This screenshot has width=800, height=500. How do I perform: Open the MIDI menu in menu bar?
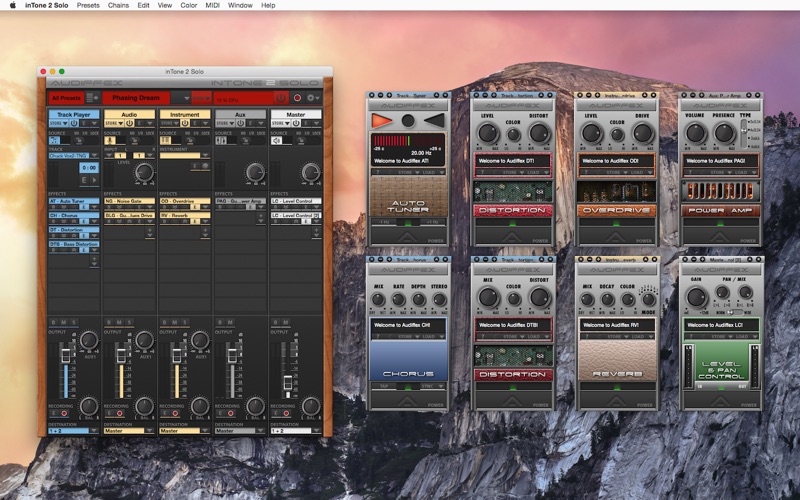pos(212,5)
